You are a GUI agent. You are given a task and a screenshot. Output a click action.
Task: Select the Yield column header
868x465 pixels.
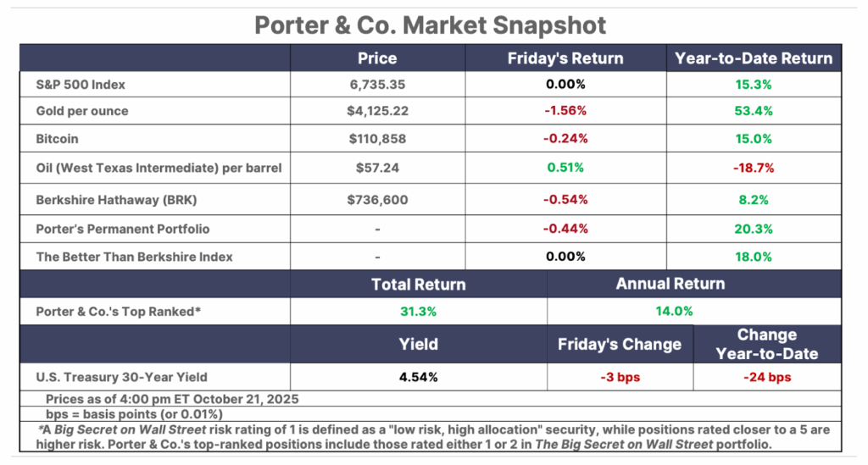click(x=418, y=344)
